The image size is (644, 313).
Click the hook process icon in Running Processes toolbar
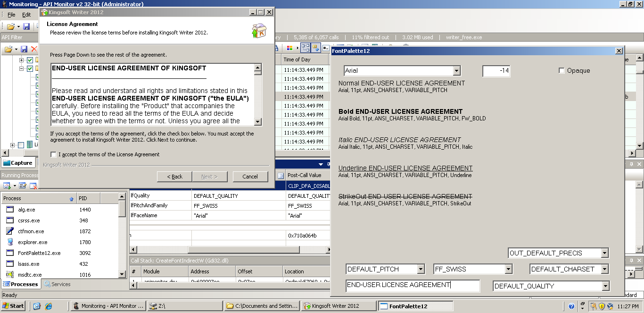[7, 186]
